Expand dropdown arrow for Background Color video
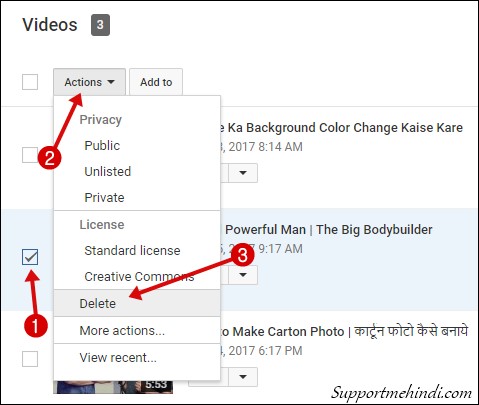The image size is (479, 405). [x=243, y=173]
